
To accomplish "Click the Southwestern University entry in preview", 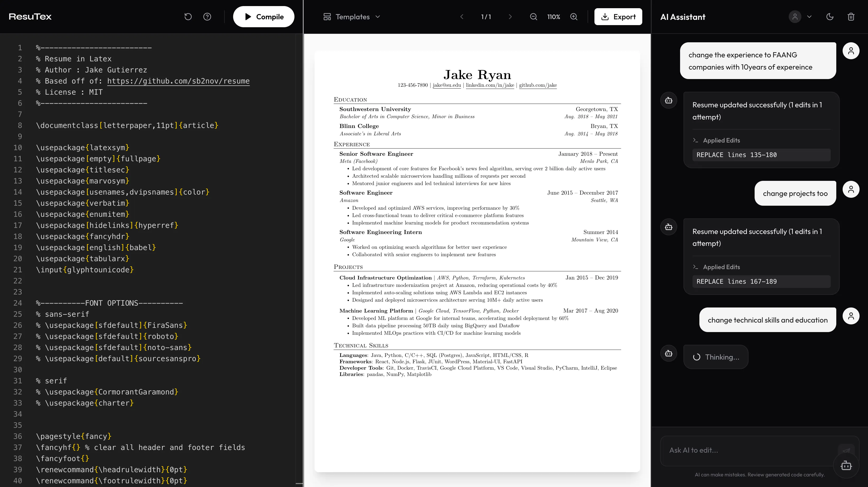I will [375, 109].
